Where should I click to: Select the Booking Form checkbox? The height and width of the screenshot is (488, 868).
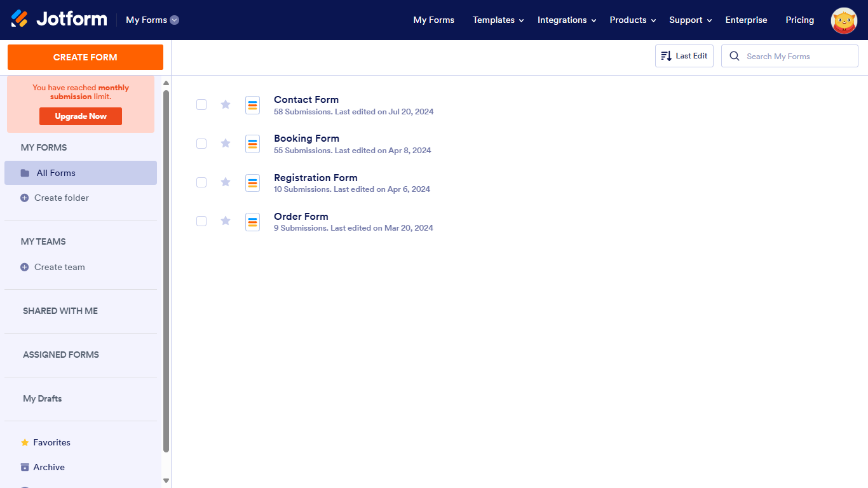tap(201, 144)
